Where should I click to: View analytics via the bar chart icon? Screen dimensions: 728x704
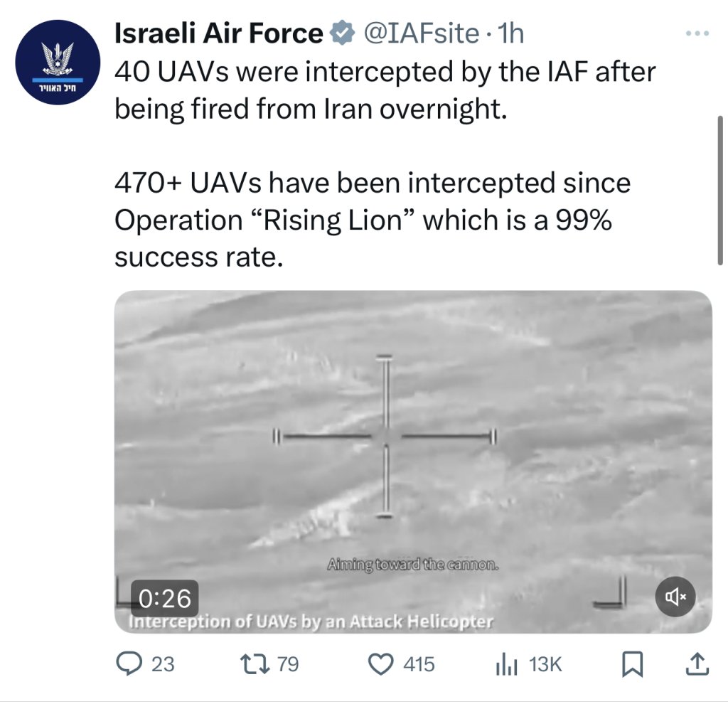tap(506, 663)
